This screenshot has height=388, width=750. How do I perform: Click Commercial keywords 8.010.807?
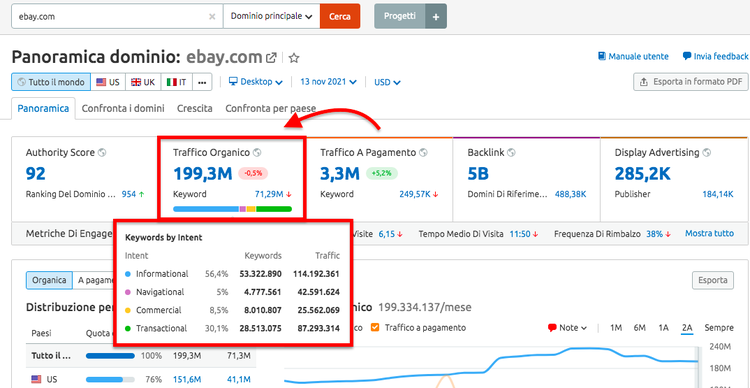263,310
